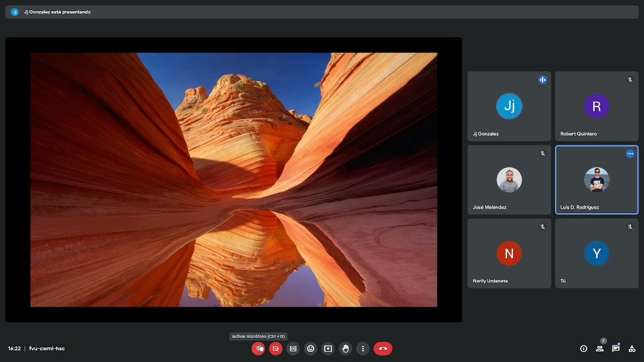Click the present screen button

(x=328, y=348)
